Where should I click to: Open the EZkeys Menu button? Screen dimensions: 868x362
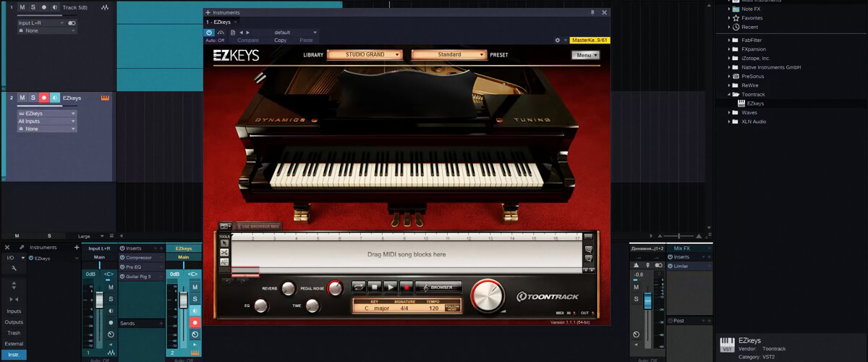coord(585,55)
